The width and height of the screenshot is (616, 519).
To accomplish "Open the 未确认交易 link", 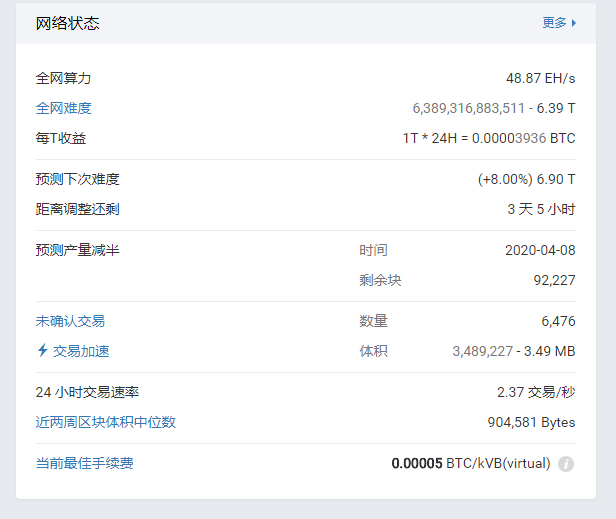I will click(x=70, y=321).
